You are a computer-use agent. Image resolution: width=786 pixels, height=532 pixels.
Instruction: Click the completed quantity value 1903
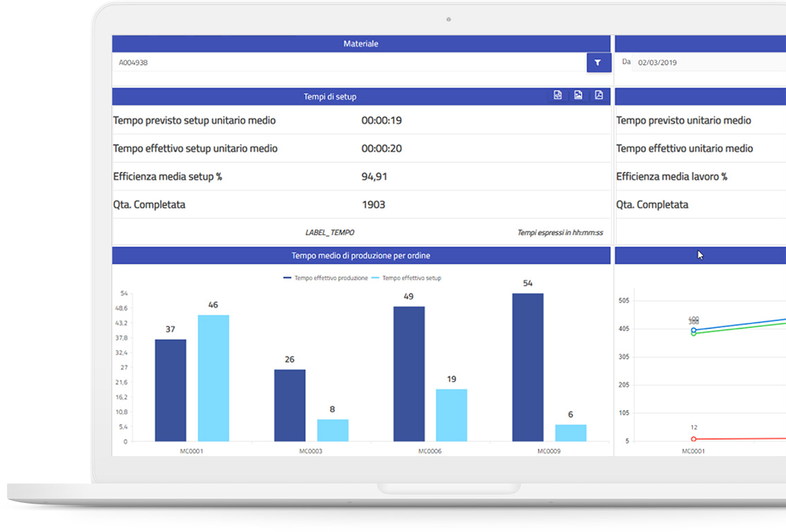click(374, 204)
